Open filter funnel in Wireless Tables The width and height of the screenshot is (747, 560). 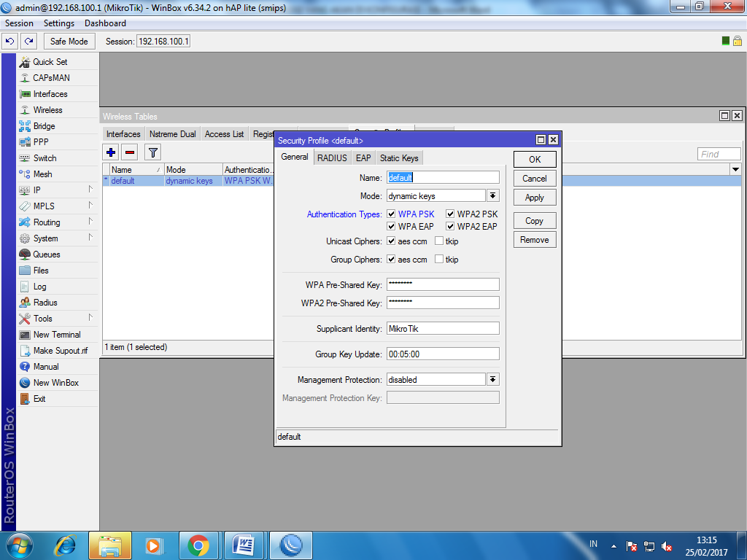pos(153,153)
